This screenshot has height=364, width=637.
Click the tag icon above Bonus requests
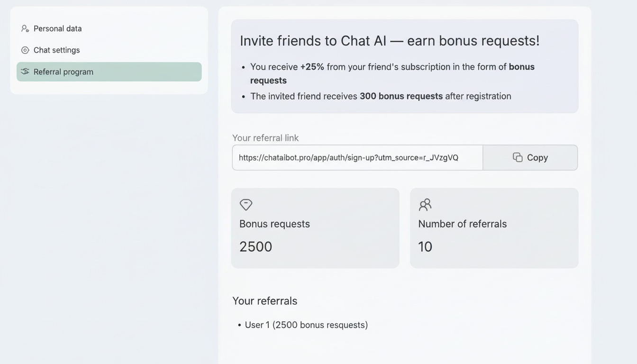pos(246,205)
